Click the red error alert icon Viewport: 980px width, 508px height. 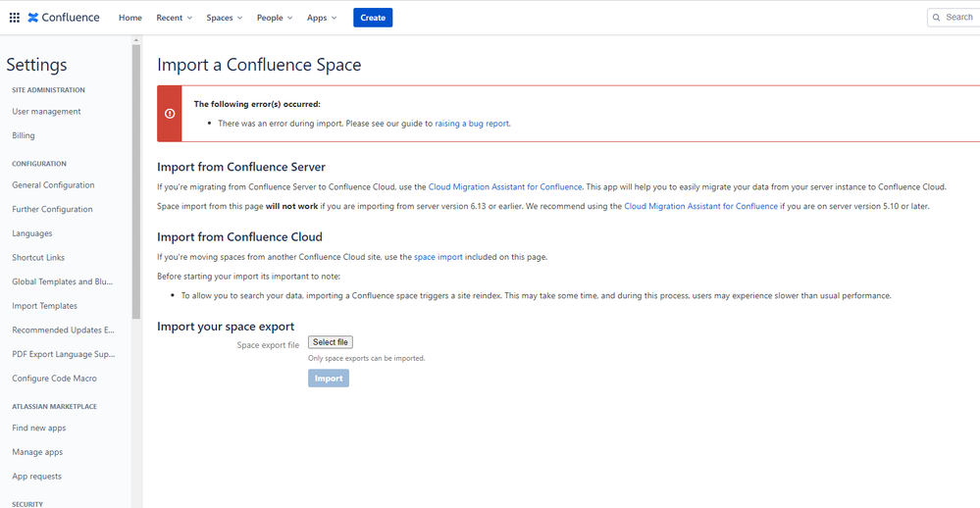pos(170,114)
